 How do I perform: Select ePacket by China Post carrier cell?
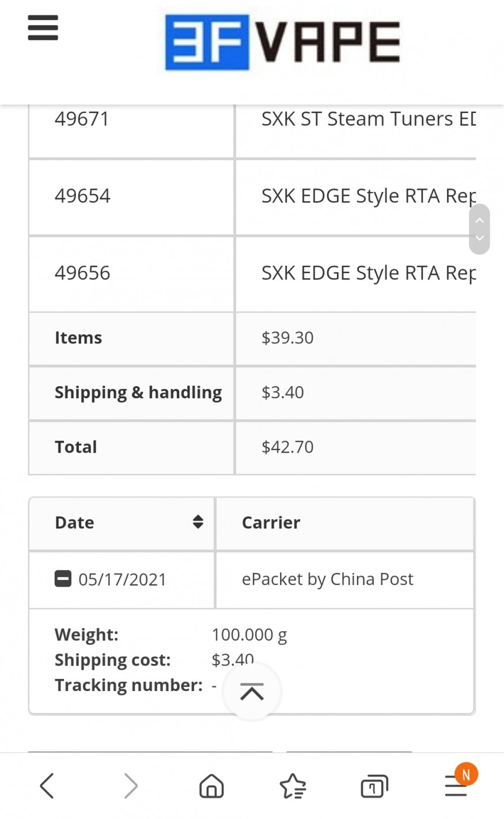[x=327, y=579]
